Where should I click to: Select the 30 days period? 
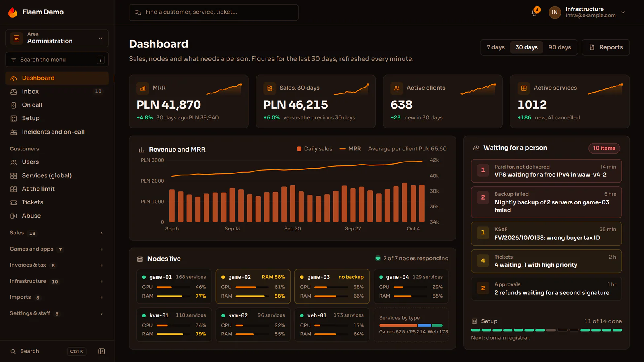coord(526,47)
